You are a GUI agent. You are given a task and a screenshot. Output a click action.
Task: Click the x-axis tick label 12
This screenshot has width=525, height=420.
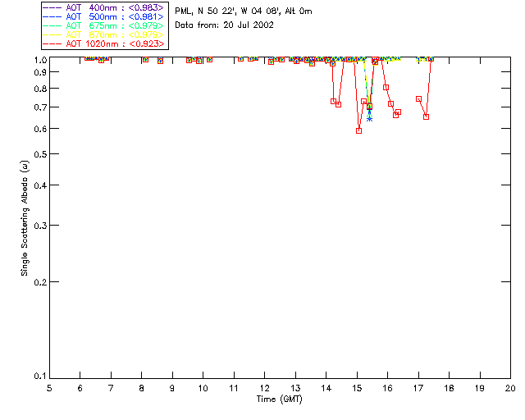pos(264,388)
